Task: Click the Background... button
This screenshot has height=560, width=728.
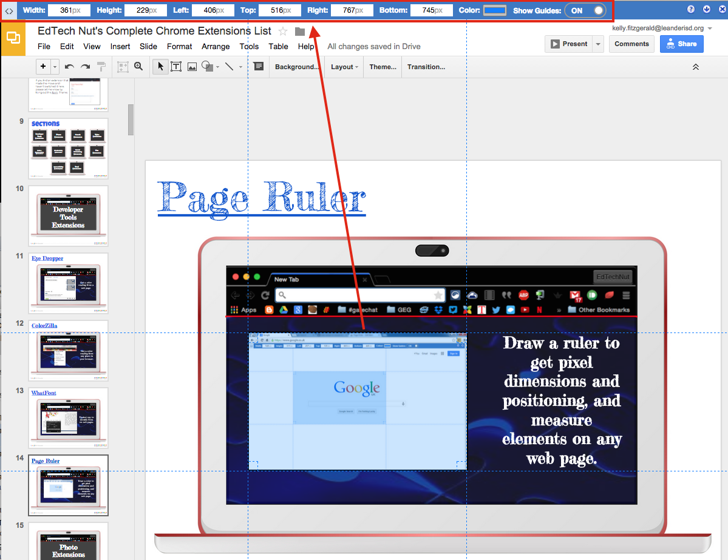Action: (297, 67)
